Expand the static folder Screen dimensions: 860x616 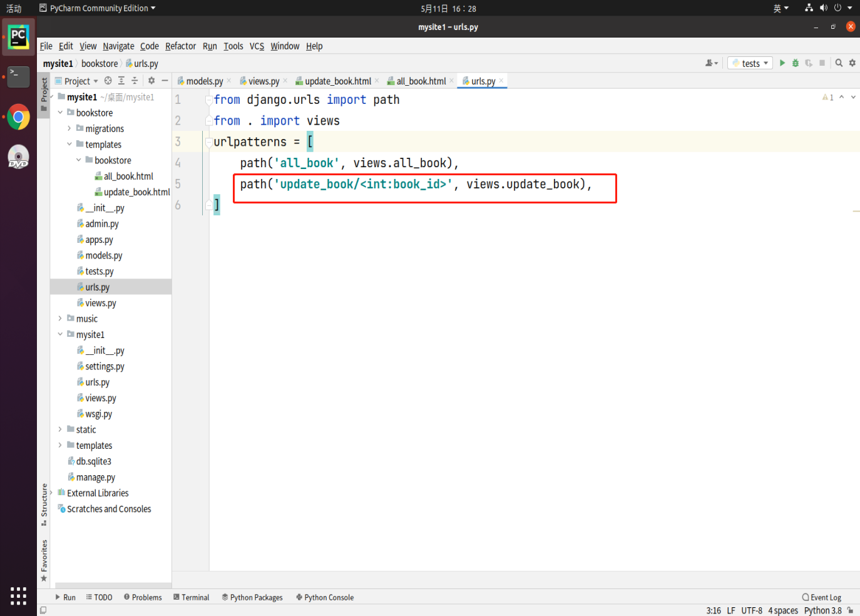[x=60, y=429]
